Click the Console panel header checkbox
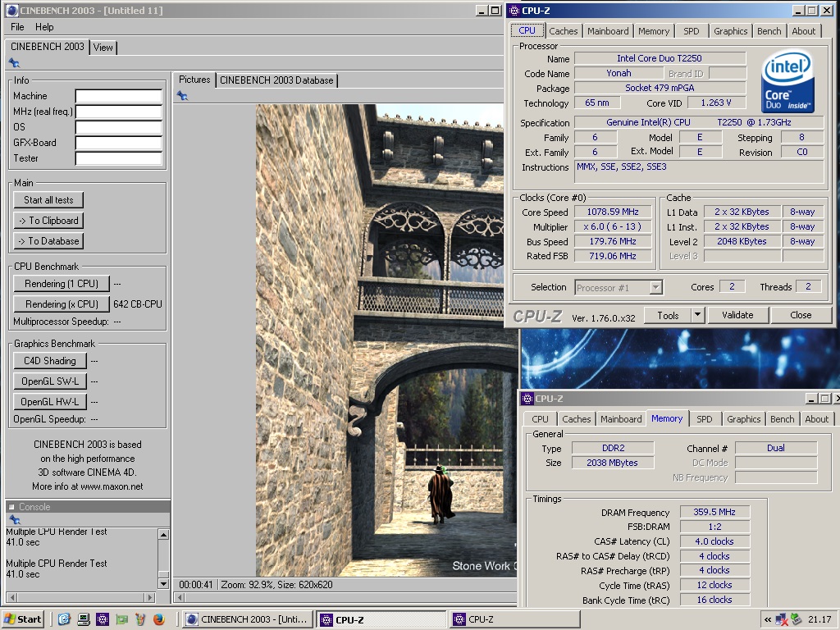 pyautogui.click(x=11, y=507)
